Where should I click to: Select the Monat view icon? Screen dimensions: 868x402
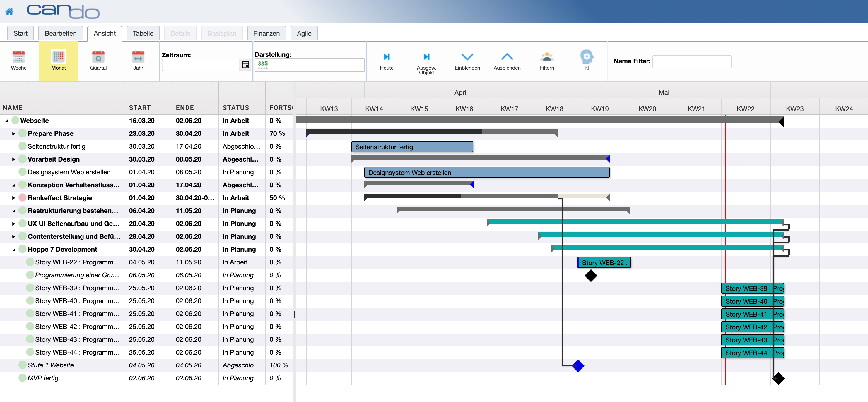point(58,57)
